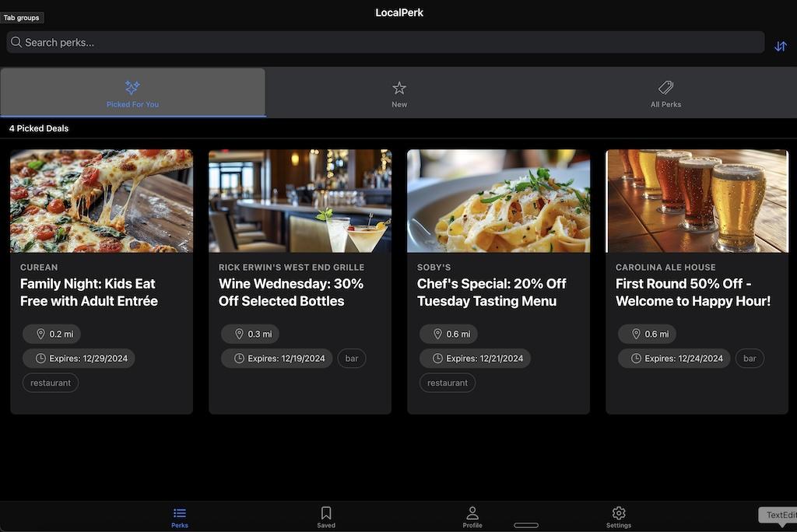The height and width of the screenshot is (532, 797).
Task: Open Chef's Special: 20% Off deal
Action: pos(492,292)
